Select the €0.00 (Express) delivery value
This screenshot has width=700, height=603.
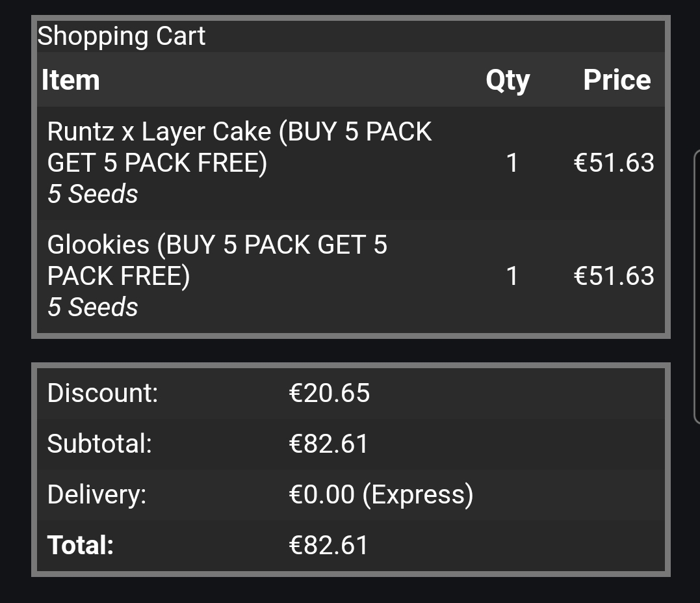click(x=382, y=495)
